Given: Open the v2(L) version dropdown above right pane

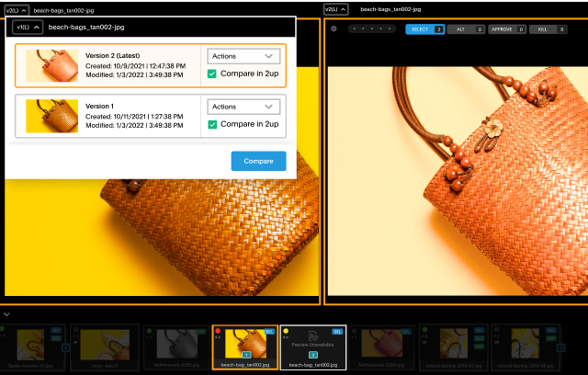Looking at the screenshot, I should pyautogui.click(x=335, y=9).
